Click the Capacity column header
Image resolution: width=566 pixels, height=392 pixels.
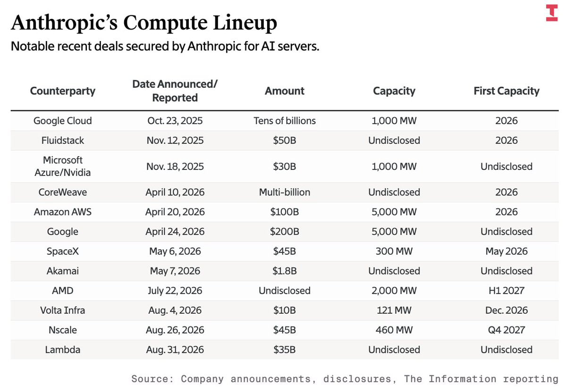click(394, 91)
